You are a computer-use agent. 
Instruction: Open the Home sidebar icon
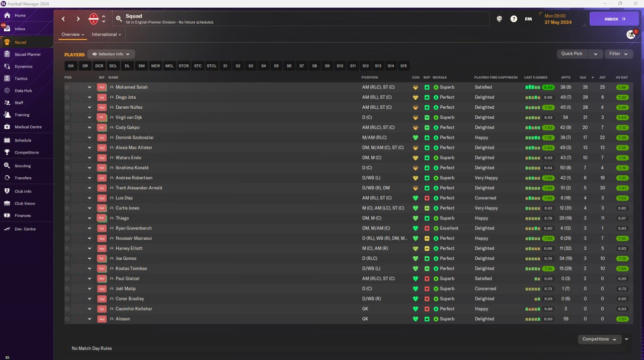coord(7,15)
